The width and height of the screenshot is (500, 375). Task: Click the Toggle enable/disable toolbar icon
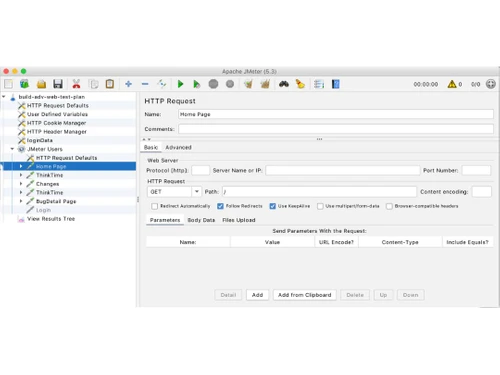tap(162, 84)
